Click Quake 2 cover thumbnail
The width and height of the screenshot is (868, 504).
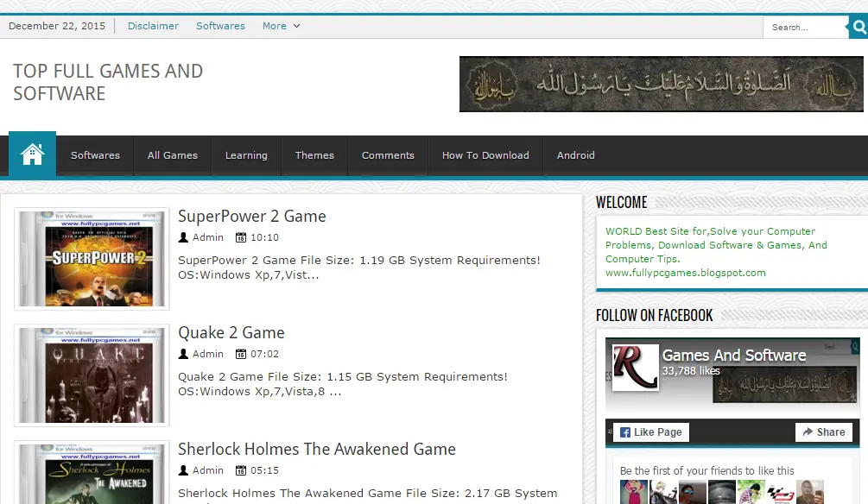[x=92, y=375]
